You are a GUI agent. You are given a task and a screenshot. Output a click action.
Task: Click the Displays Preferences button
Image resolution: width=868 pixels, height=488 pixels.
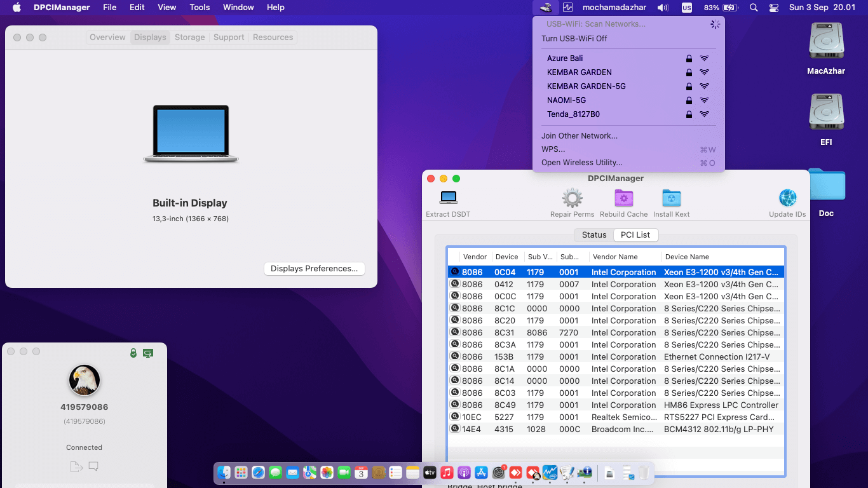(x=315, y=269)
